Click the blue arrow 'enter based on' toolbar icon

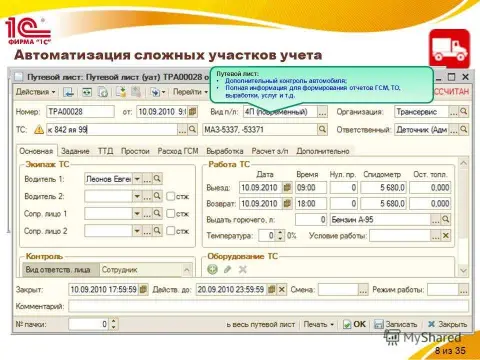point(157,92)
